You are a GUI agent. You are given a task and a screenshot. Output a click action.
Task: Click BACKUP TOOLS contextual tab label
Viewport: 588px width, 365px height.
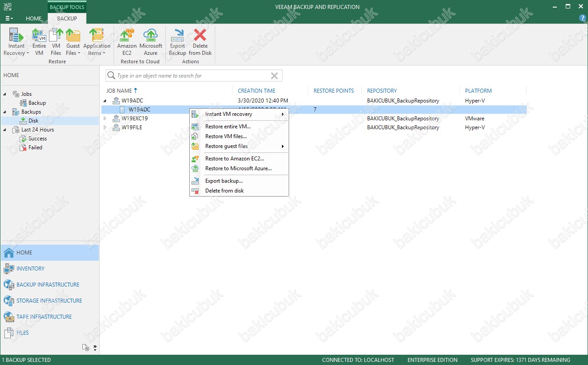pos(67,7)
